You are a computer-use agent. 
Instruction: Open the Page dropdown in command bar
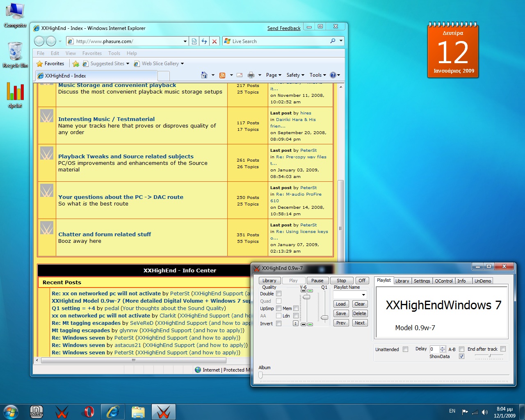[x=274, y=75]
